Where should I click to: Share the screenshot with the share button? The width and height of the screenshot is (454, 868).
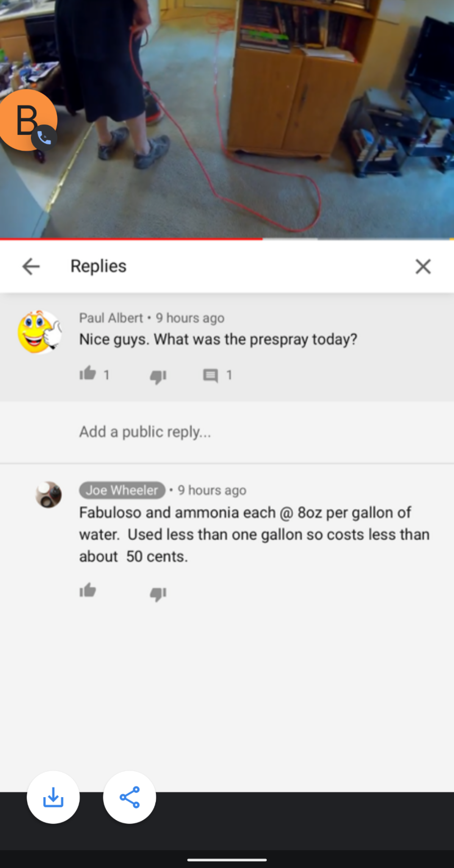tap(130, 797)
